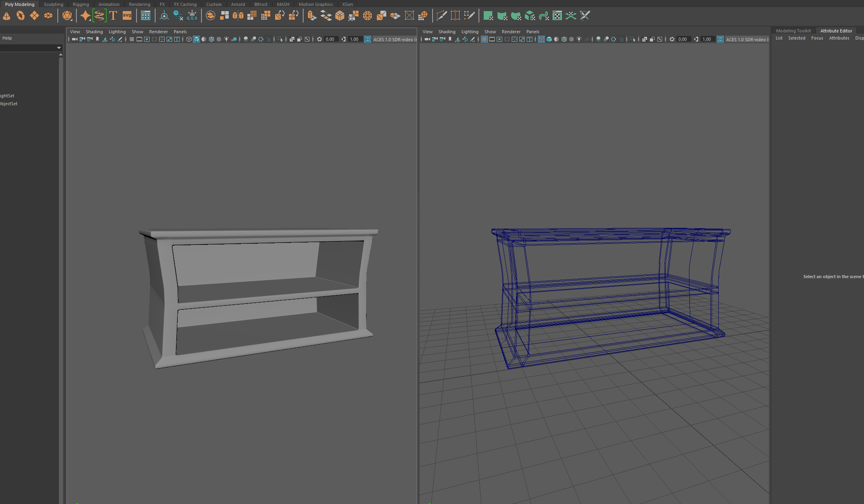Click Focus in Attribute Editor
Viewport: 864px width, 504px height.
[x=817, y=38]
